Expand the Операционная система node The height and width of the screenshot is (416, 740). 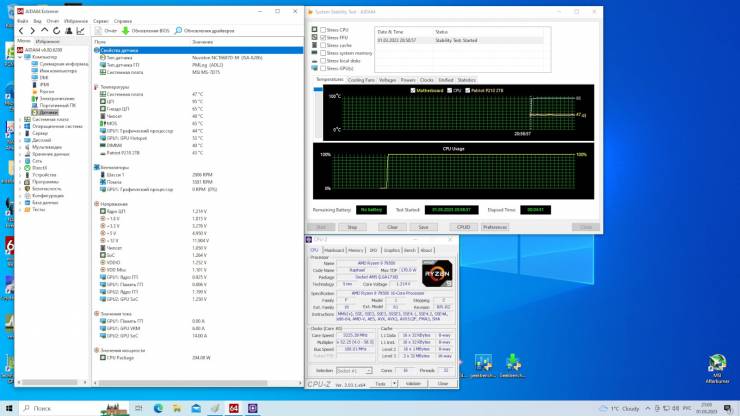[x=20, y=127]
